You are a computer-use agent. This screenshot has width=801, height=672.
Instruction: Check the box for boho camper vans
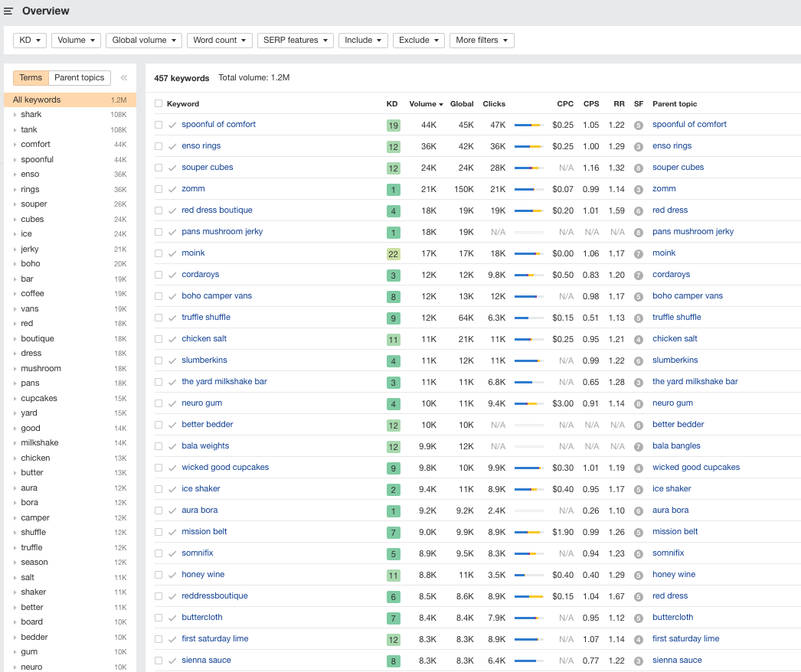coord(159,296)
